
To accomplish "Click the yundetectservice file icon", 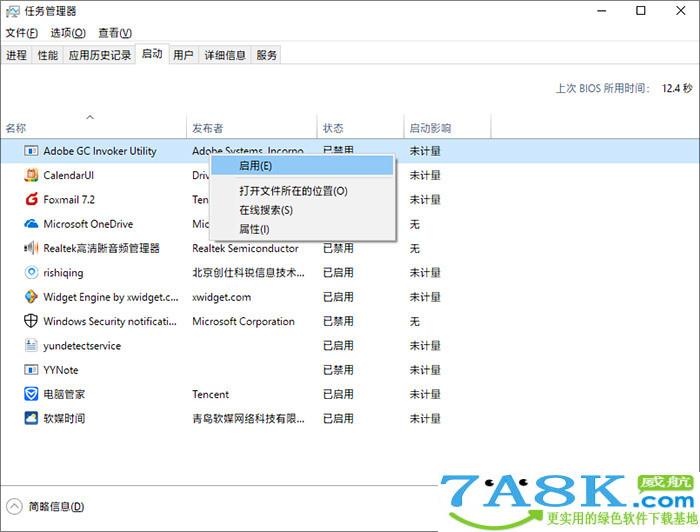I will coord(31,345).
